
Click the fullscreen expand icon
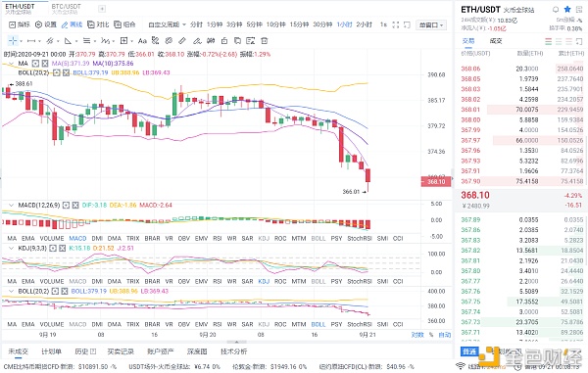pos(396,24)
